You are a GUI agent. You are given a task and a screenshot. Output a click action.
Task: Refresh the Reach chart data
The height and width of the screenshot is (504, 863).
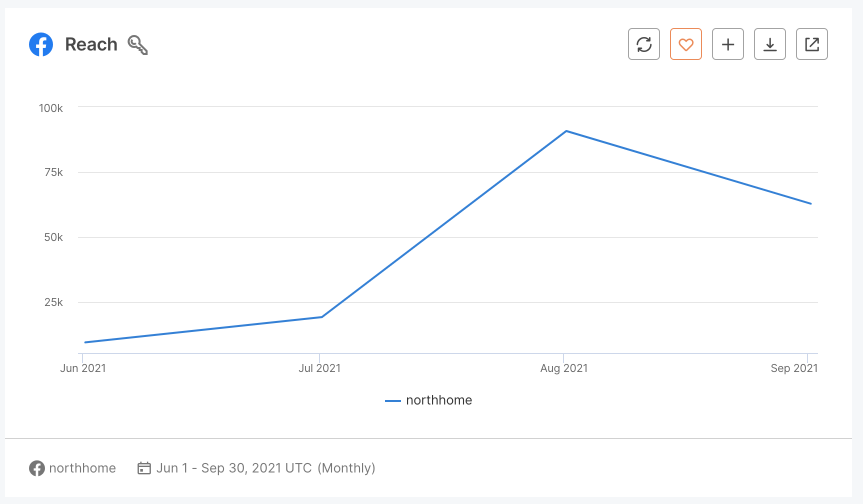coord(643,44)
